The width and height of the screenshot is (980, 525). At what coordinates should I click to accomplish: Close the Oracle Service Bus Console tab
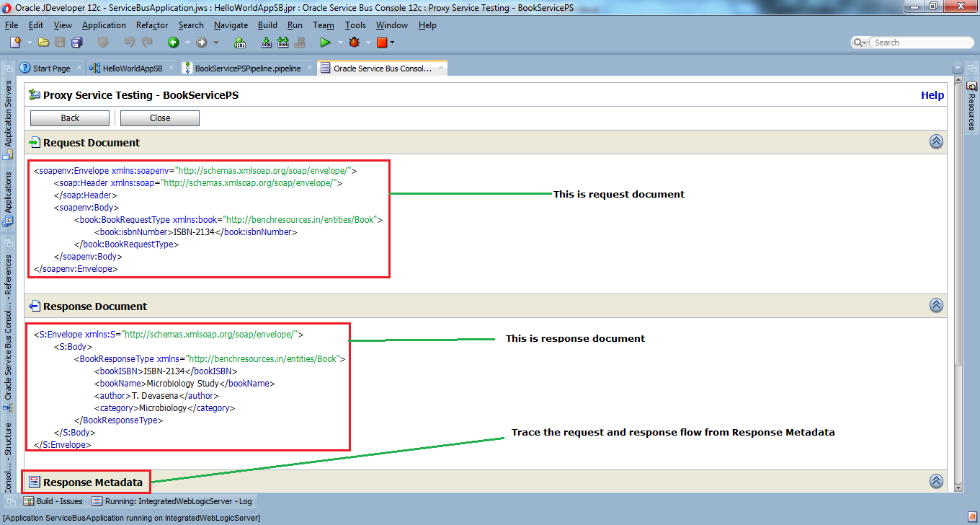coord(440,68)
